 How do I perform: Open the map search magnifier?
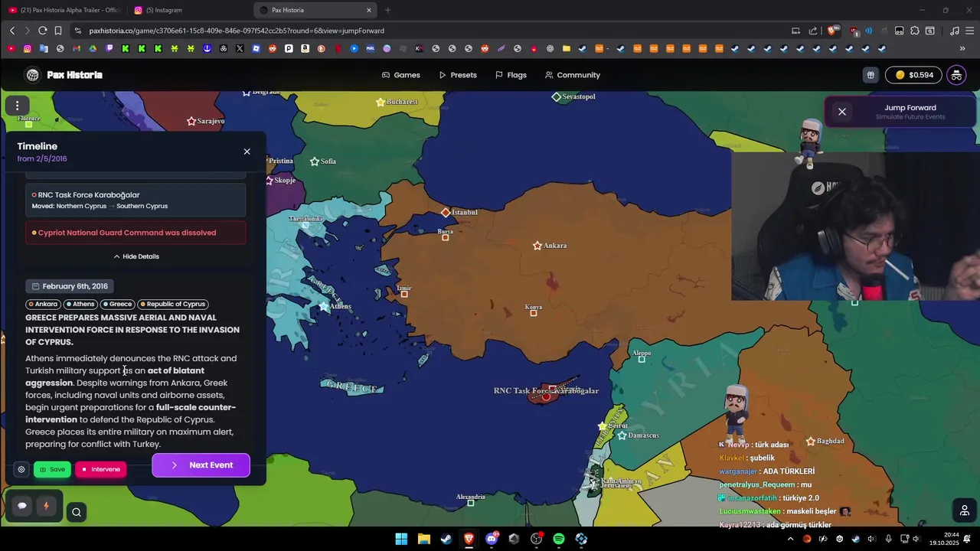[77, 513]
